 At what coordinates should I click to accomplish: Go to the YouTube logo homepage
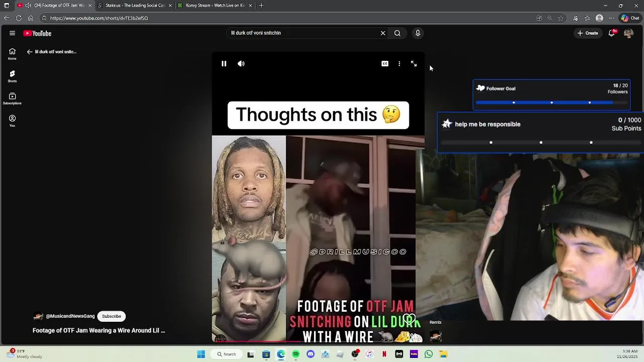37,33
